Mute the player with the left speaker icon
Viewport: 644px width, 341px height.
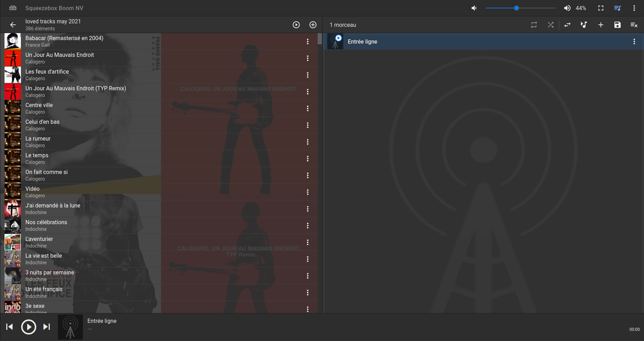474,8
